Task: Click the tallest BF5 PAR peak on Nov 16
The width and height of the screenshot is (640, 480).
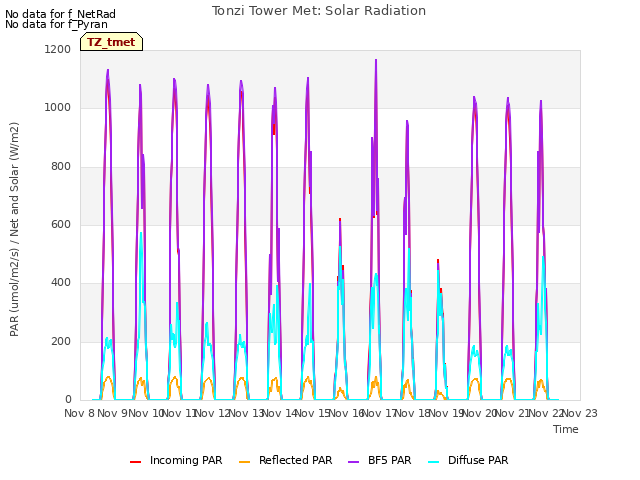Action: (376, 60)
